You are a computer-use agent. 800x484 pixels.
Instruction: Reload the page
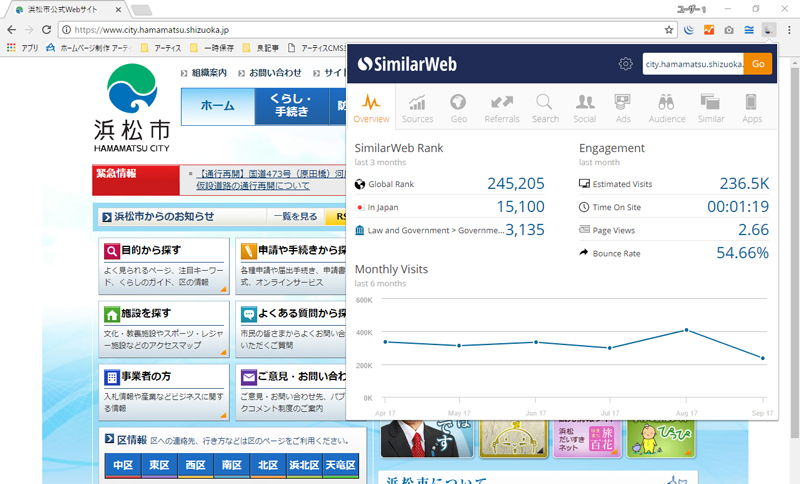pyautogui.click(x=46, y=30)
